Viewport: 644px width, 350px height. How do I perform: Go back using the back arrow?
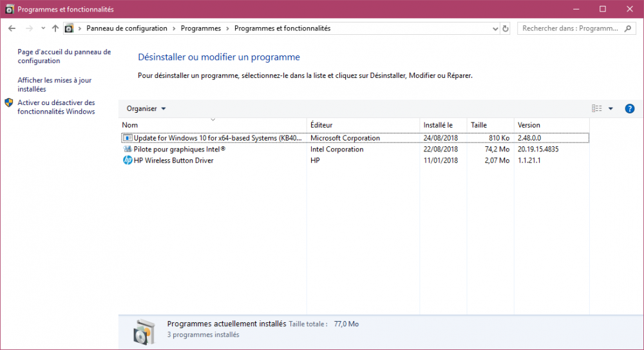point(12,28)
